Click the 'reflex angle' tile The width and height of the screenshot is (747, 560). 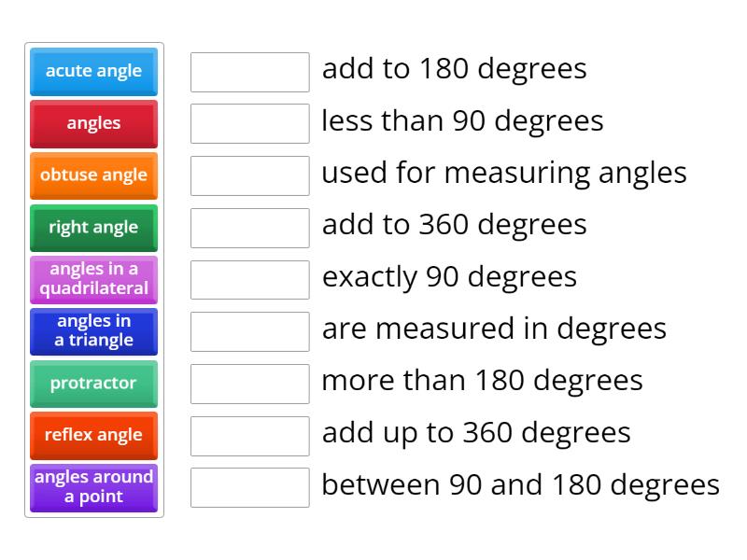(93, 436)
